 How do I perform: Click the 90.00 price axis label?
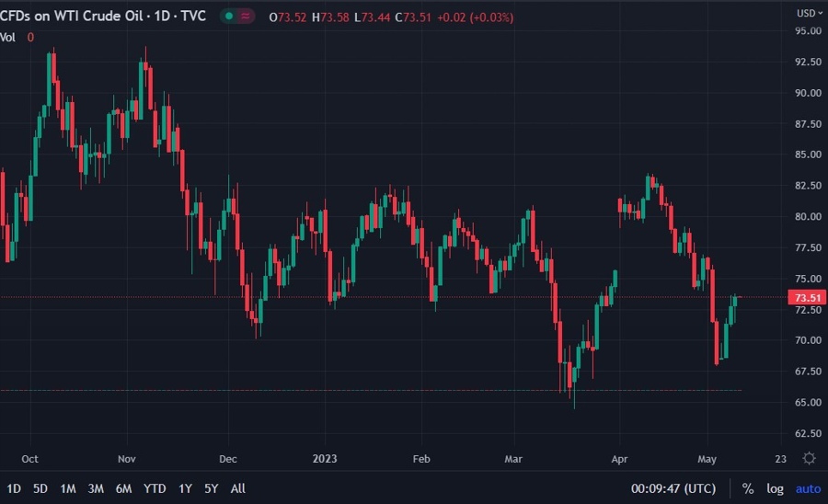[808, 93]
